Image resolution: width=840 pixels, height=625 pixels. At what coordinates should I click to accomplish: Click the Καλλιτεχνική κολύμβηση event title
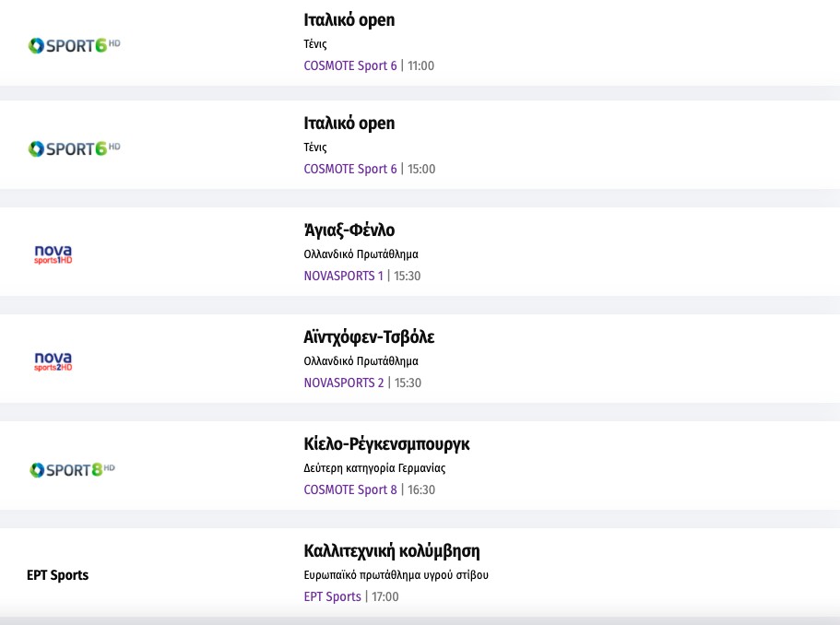click(392, 551)
